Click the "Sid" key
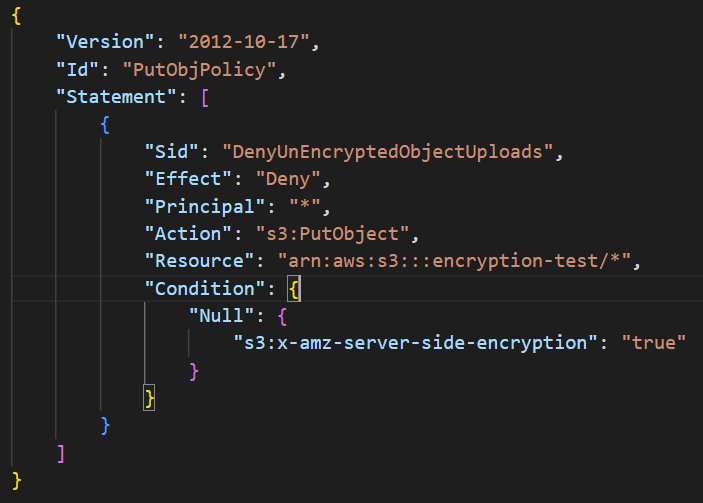This screenshot has width=703, height=503. 172,152
